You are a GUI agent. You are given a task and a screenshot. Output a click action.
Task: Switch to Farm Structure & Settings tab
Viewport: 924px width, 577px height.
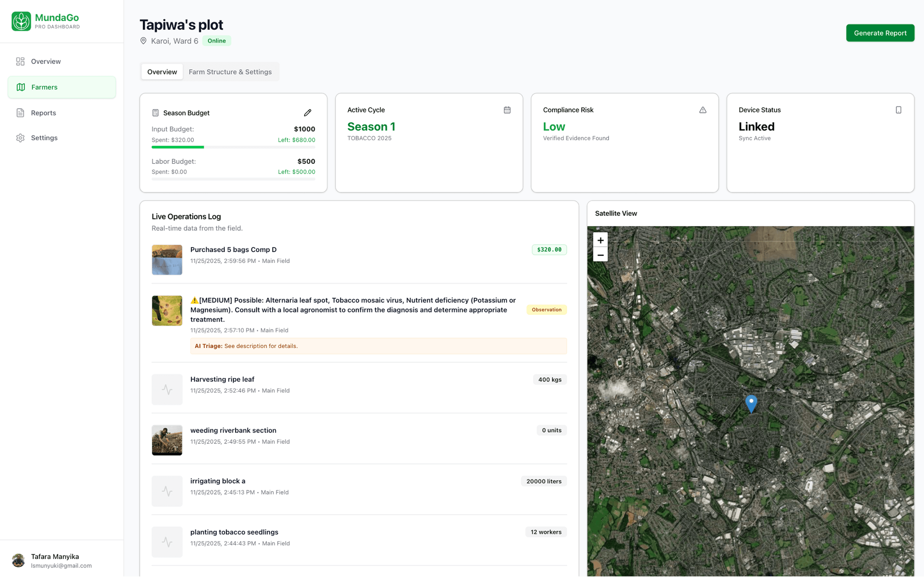tap(230, 71)
